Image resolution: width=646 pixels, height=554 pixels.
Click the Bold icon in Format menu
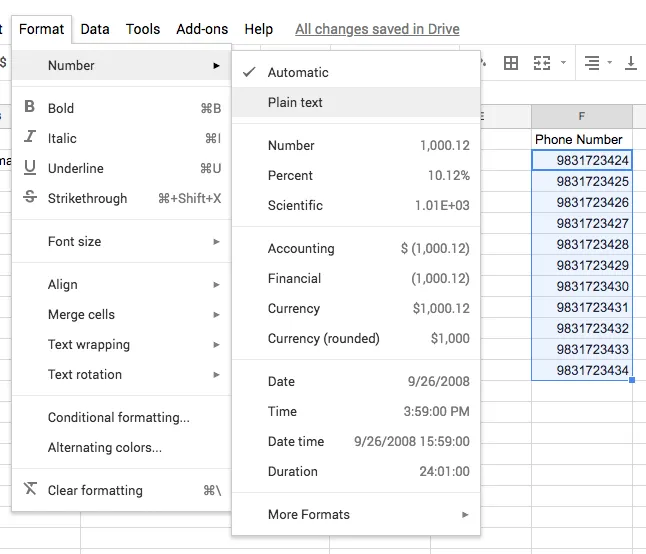click(x=29, y=108)
